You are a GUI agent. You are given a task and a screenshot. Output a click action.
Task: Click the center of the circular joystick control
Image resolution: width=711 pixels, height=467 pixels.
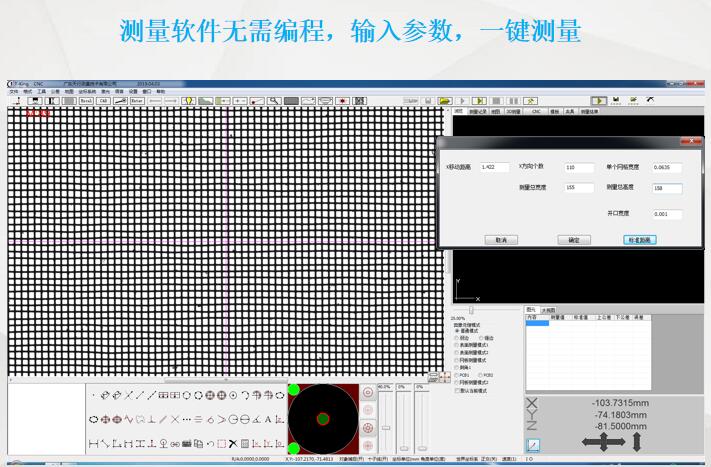323,419
